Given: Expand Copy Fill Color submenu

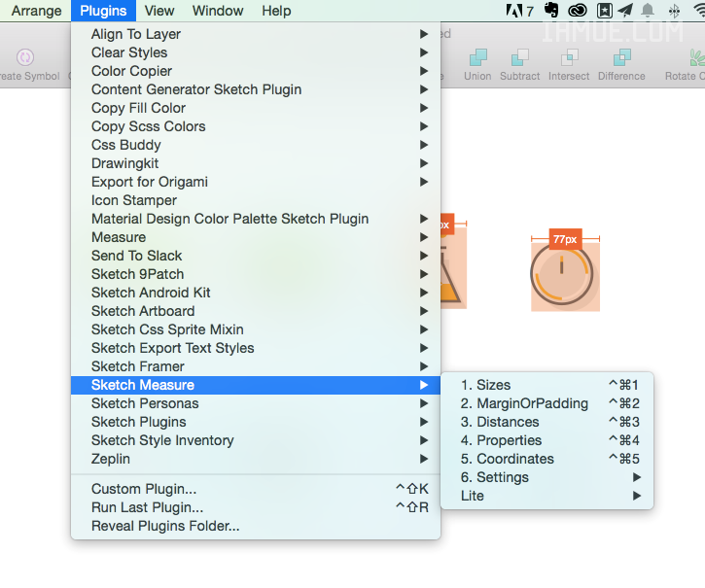Looking at the screenshot, I should tap(256, 108).
